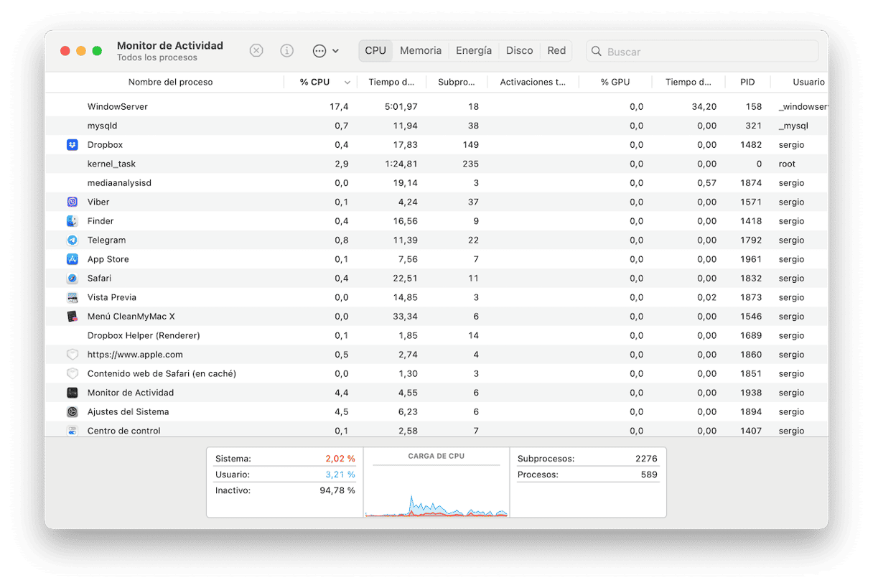Click the green zoom window button
Image resolution: width=873 pixels, height=588 pixels.
click(97, 51)
